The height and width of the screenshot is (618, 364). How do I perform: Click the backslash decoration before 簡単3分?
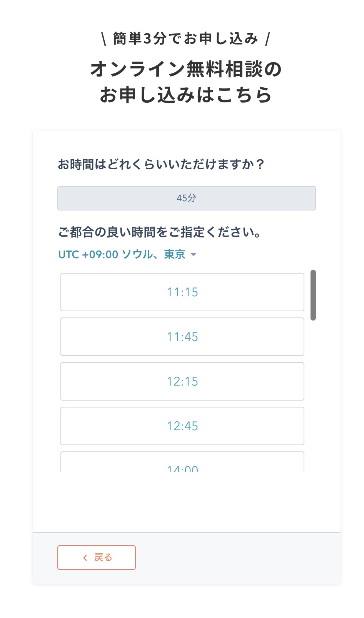[104, 38]
